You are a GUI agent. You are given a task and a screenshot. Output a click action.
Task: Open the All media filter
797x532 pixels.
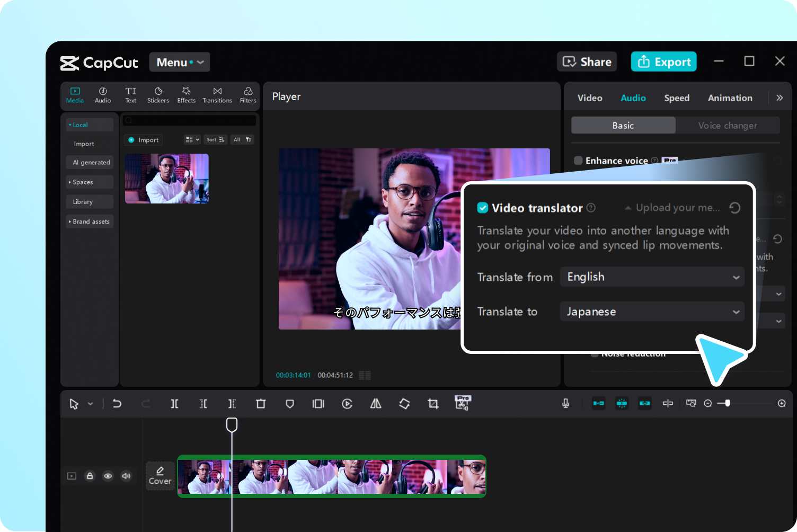(x=242, y=139)
